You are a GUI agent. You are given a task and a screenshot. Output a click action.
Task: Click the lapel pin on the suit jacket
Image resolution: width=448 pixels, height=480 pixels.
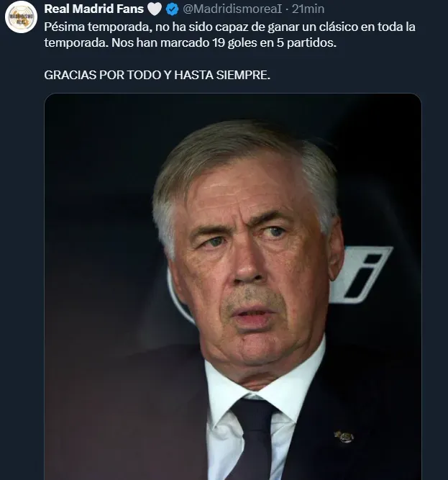click(x=345, y=436)
